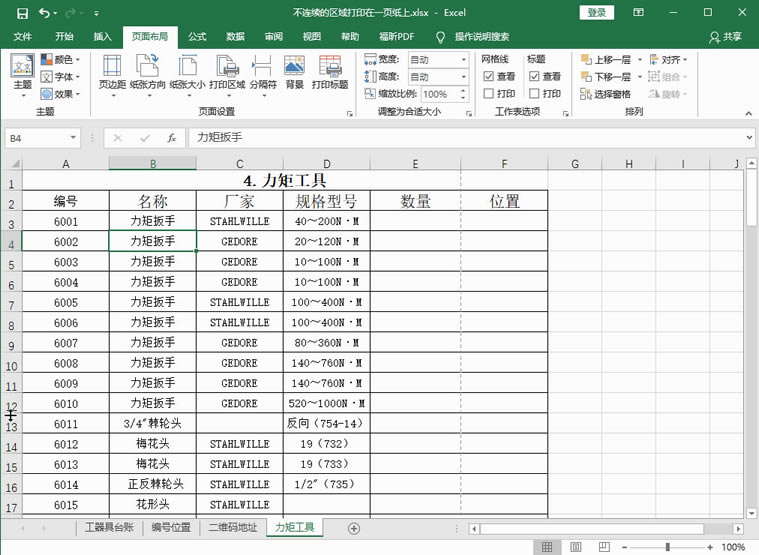Image resolution: width=759 pixels, height=555 pixels.
Task: Expand the formula bar
Action: click(749, 138)
